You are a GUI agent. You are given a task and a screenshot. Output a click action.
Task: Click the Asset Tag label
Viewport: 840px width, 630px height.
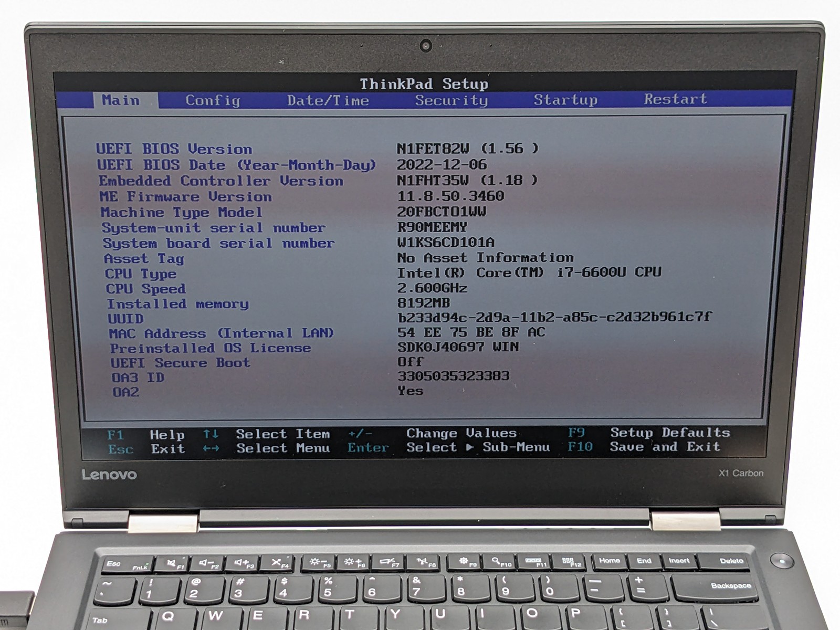pos(144,259)
